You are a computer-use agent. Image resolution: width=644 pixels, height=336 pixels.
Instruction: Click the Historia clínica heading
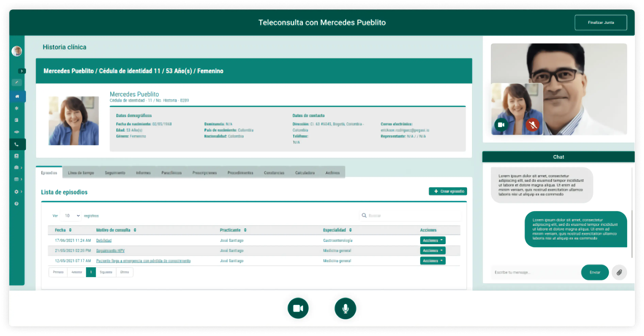(65, 47)
